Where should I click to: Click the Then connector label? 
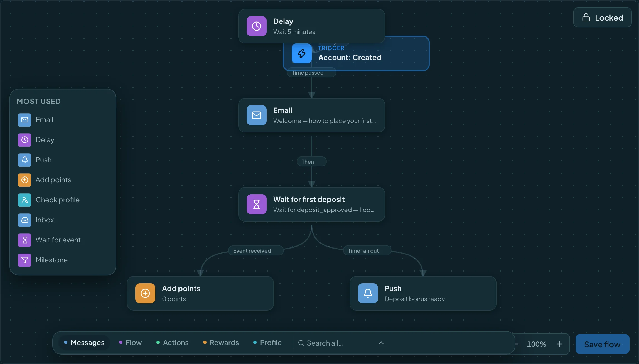pos(311,162)
